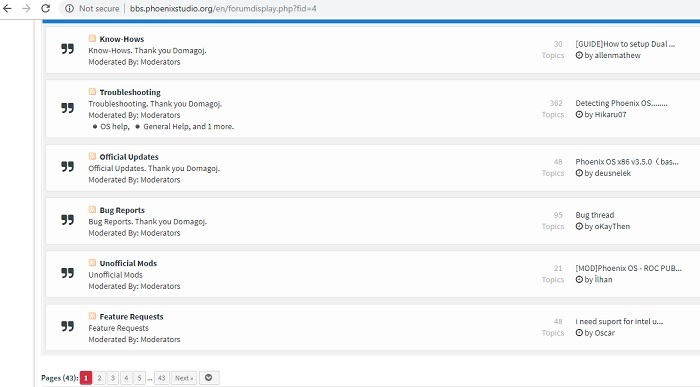Open the 'Detecting Phoenix OS' last post
This screenshot has width=700, height=387.
click(621, 103)
